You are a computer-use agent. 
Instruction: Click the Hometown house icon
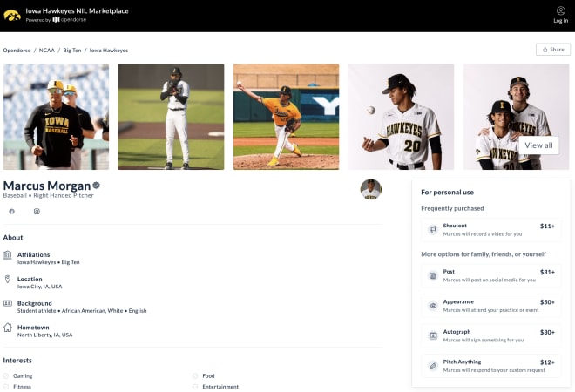pos(7,328)
